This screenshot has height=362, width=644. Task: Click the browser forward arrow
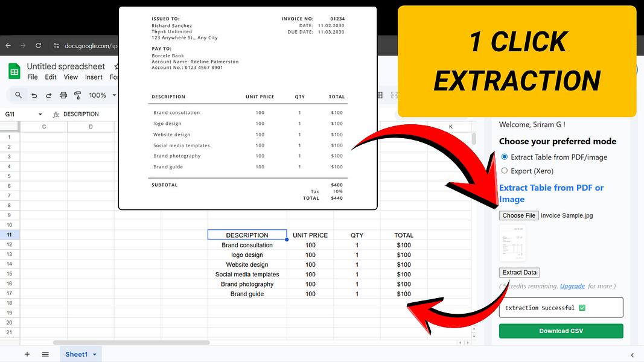(x=23, y=46)
